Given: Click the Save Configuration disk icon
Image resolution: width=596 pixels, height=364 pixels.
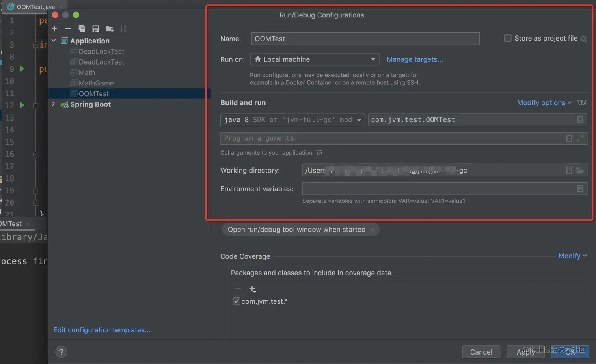Looking at the screenshot, I should click(95, 28).
